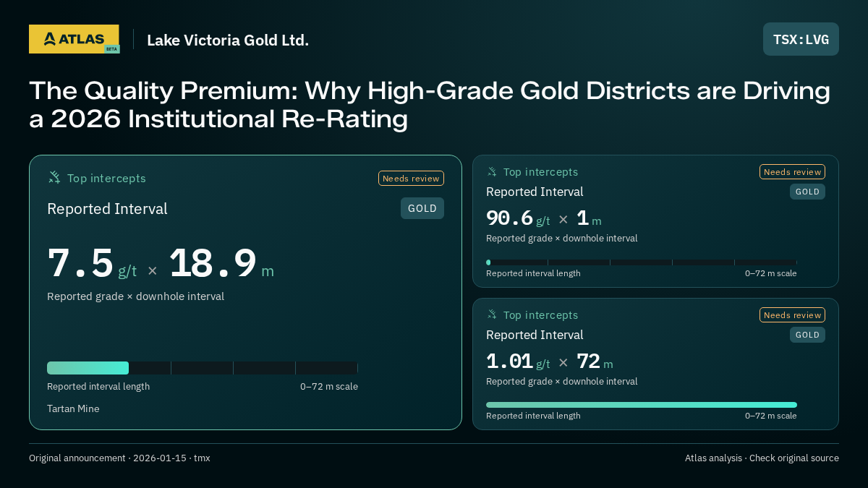This screenshot has width=868, height=488.
Task: Click the GOLD tag in the 1.01 g/t card
Action: tap(807, 335)
